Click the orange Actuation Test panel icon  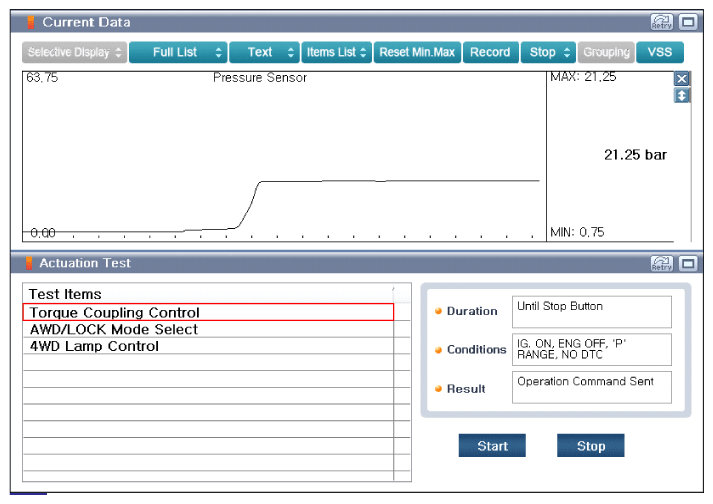(x=29, y=263)
